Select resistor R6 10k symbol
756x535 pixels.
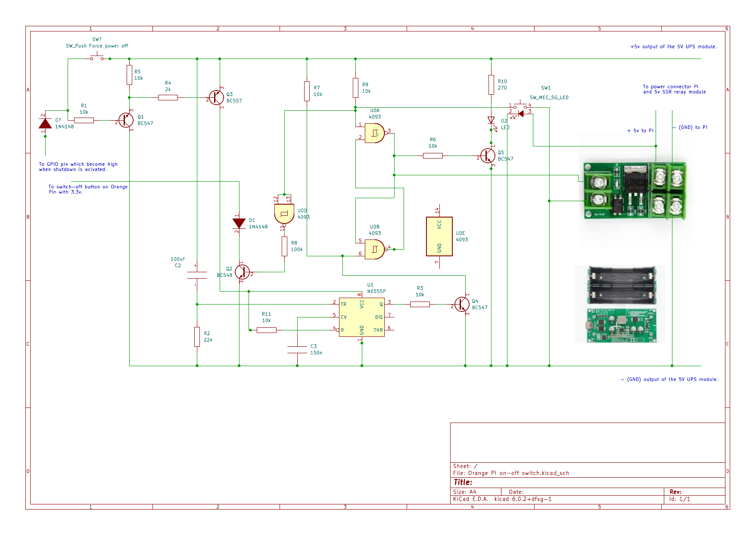[x=433, y=156]
